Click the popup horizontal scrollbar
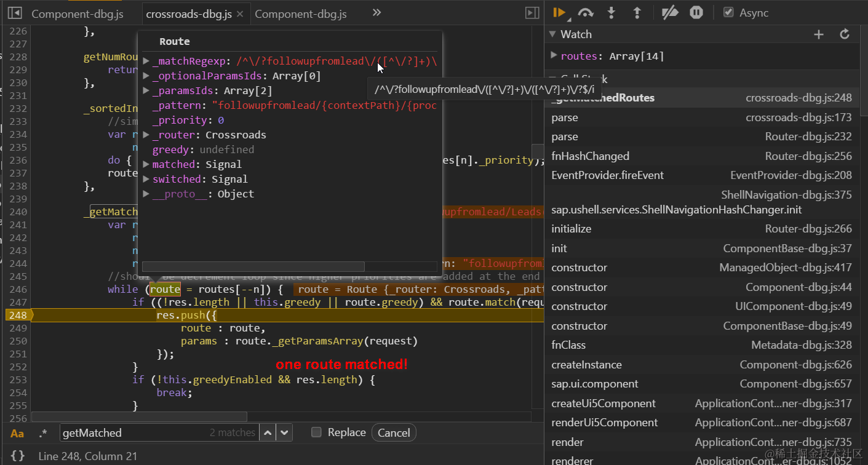 (x=253, y=266)
